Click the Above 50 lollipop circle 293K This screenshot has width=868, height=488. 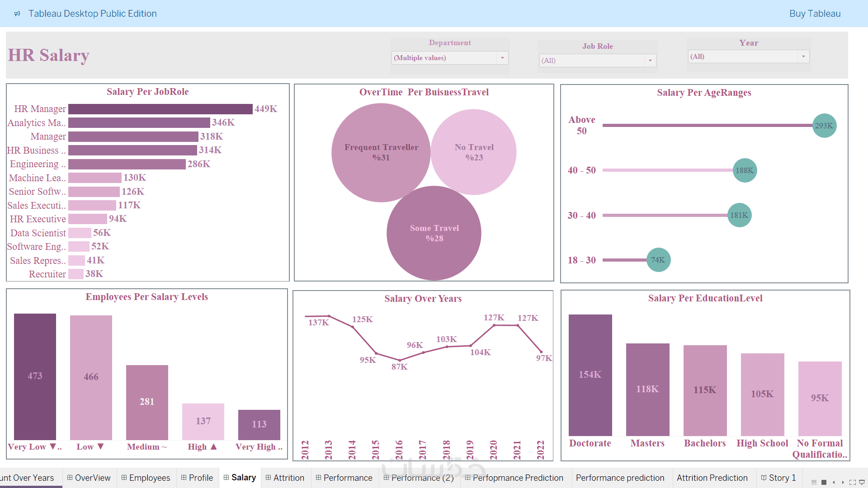pos(824,126)
